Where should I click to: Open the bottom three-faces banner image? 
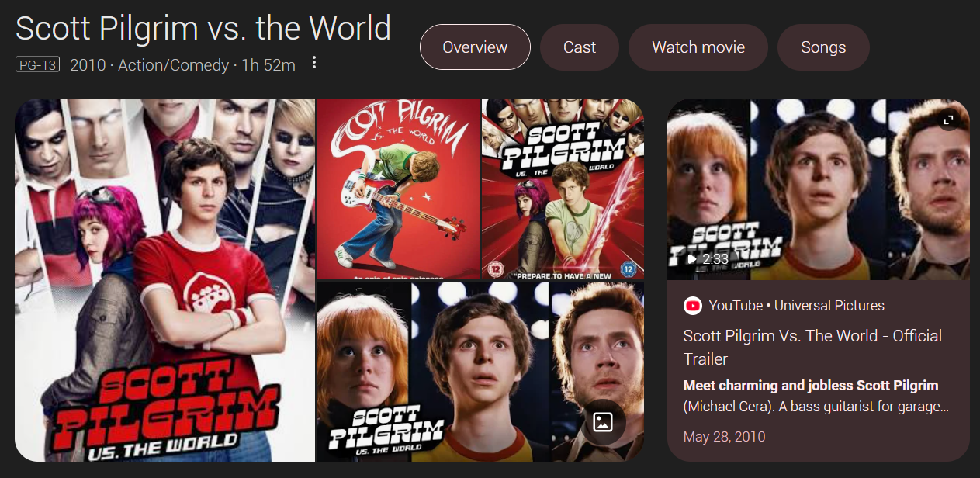480,372
